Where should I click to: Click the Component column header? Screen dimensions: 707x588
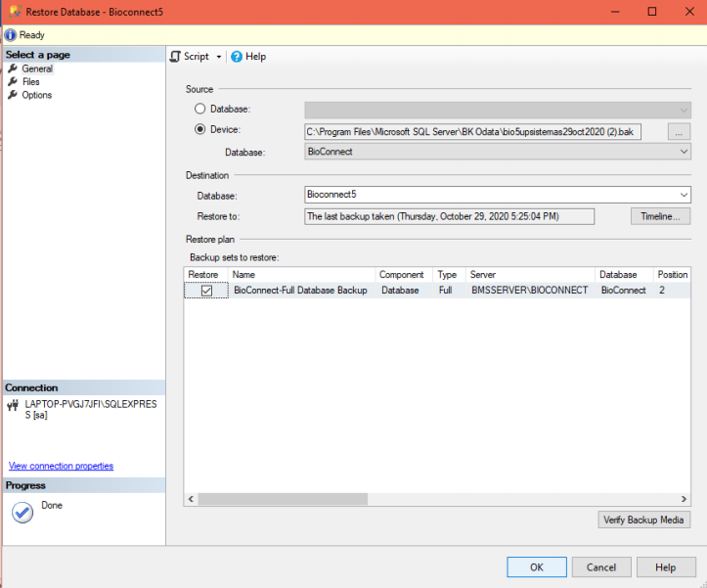click(404, 274)
